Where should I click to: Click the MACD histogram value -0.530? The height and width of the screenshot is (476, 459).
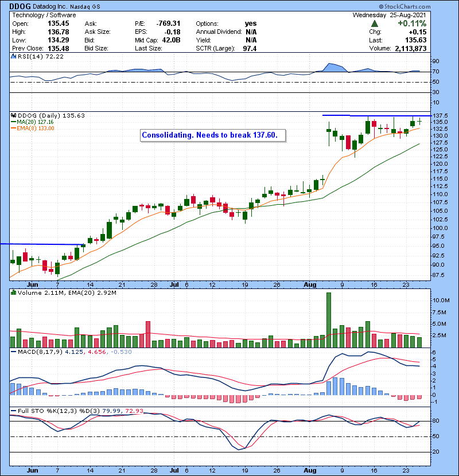point(121,352)
